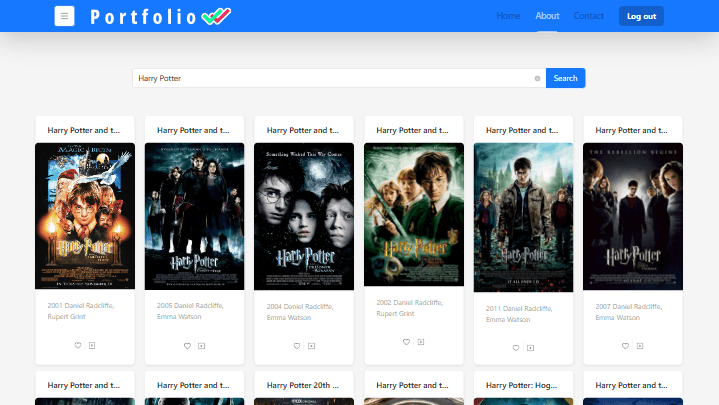Viewport: 719px width, 405px height.
Task: Click the Harry Potter 20th card title
Action: pos(304,385)
